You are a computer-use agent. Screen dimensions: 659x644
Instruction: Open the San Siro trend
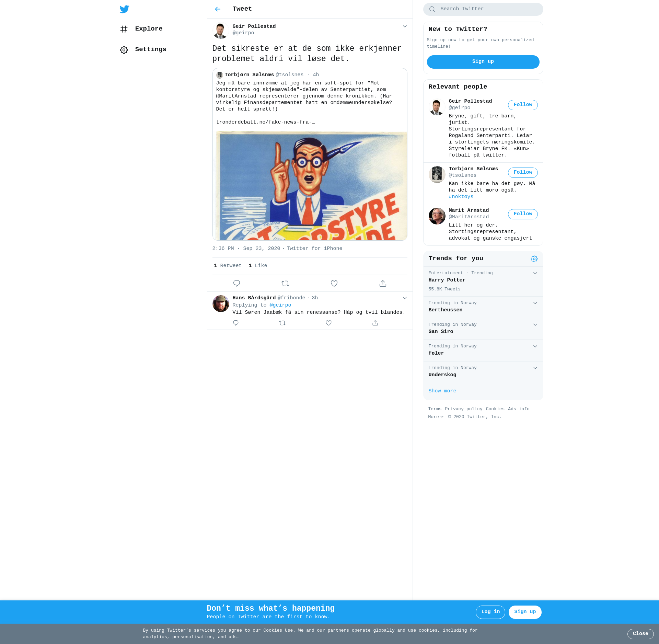point(483,329)
